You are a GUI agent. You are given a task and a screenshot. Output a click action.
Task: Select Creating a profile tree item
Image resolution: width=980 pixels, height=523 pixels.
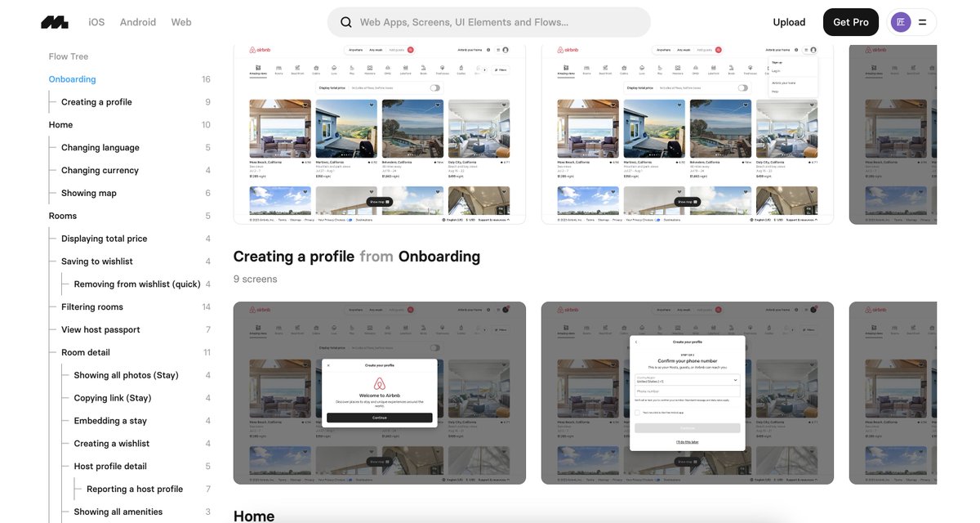[96, 102]
